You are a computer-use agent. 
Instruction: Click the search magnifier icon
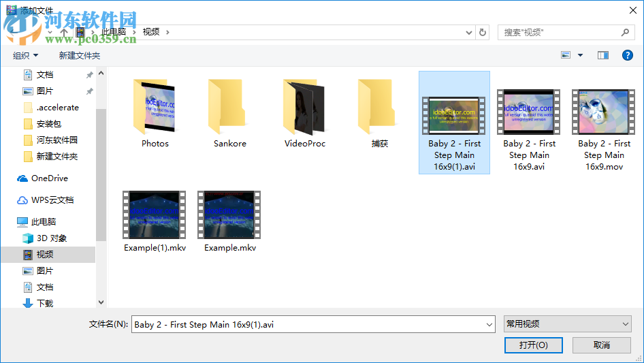click(625, 32)
